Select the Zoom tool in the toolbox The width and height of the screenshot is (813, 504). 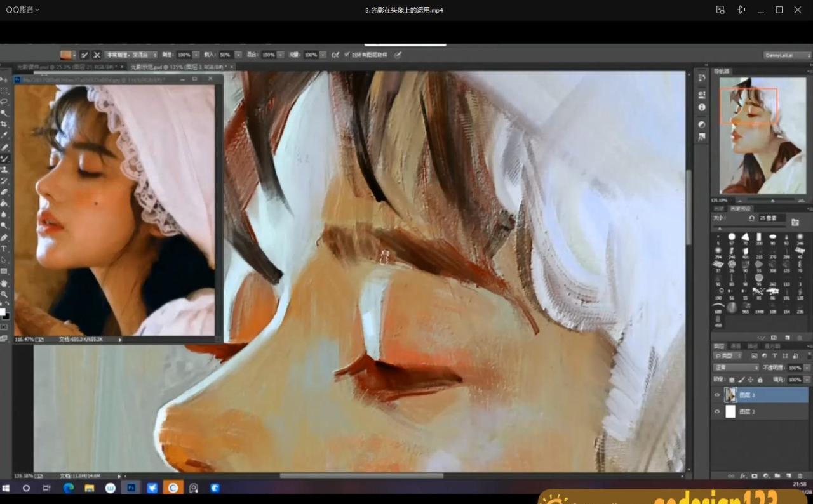click(x=4, y=295)
